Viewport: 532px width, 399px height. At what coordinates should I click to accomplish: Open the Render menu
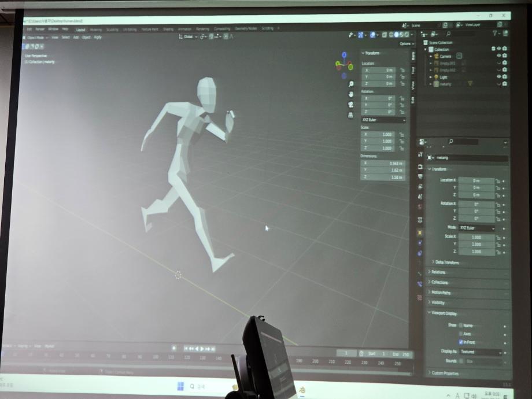[40, 28]
